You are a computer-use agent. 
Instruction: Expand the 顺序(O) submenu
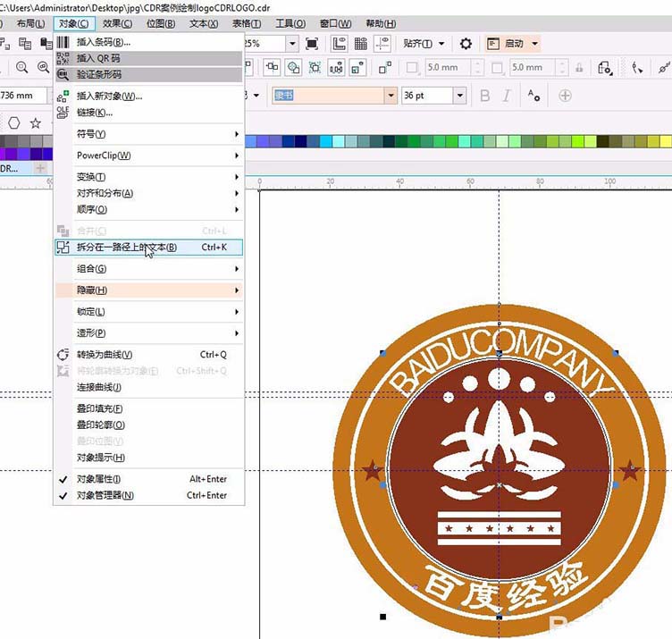coord(148,209)
